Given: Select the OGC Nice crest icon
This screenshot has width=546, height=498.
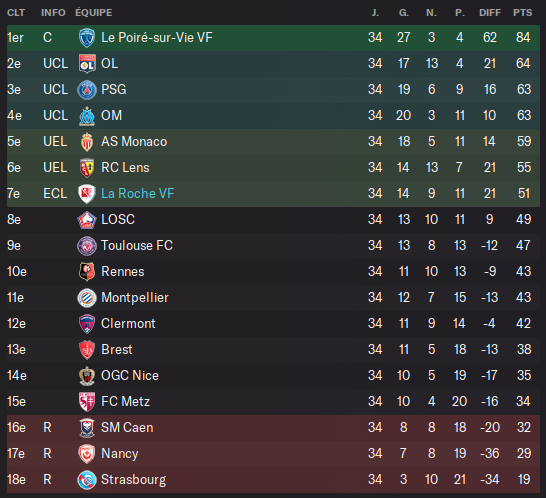Looking at the screenshot, I should click(x=87, y=375).
